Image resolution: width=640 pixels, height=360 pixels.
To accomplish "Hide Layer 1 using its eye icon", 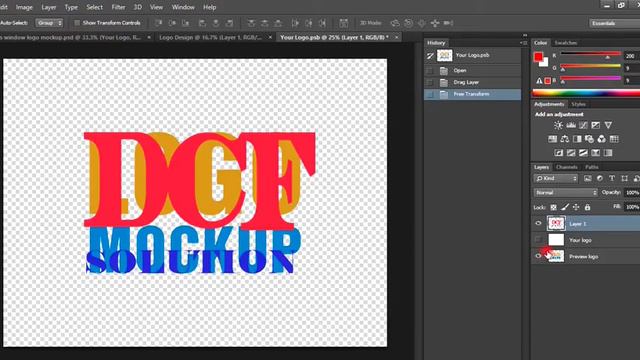I will tap(538, 223).
